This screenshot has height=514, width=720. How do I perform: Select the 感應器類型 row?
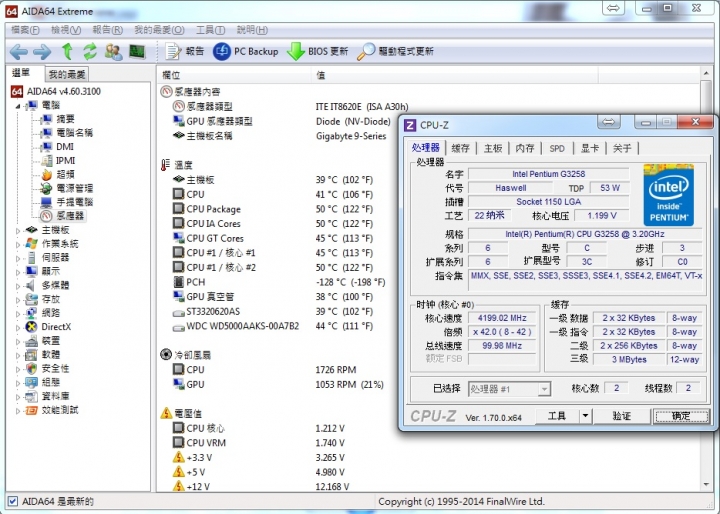point(290,107)
